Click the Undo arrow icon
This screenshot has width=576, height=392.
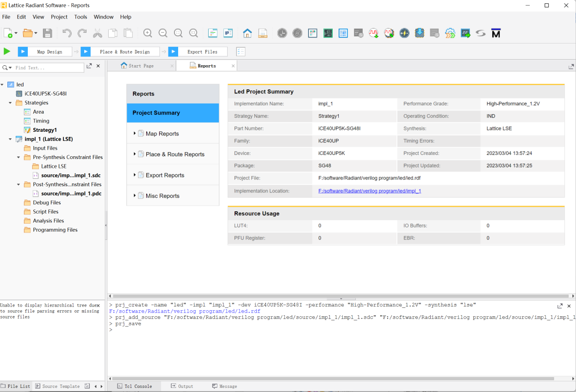(67, 33)
